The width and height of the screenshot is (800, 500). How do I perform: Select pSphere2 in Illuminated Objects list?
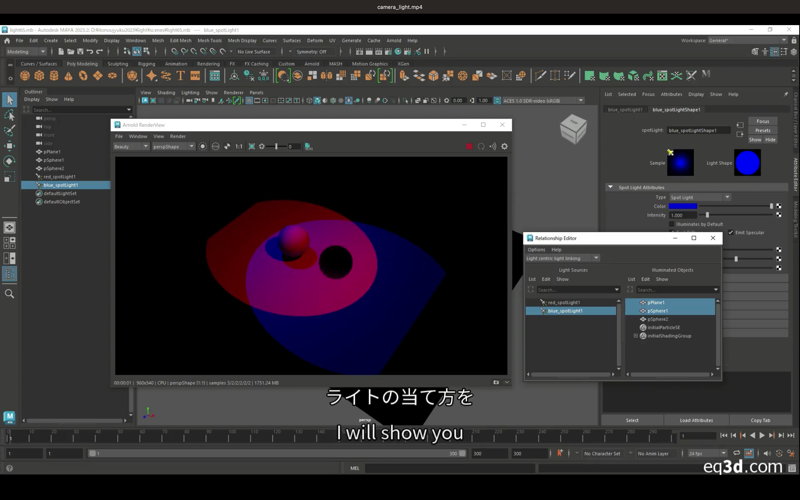pos(657,319)
